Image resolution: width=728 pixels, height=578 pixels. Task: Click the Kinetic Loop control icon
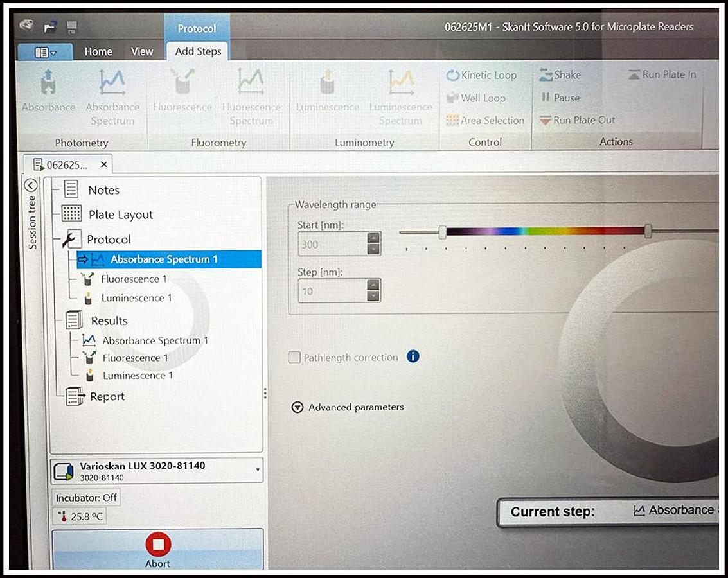[453, 75]
